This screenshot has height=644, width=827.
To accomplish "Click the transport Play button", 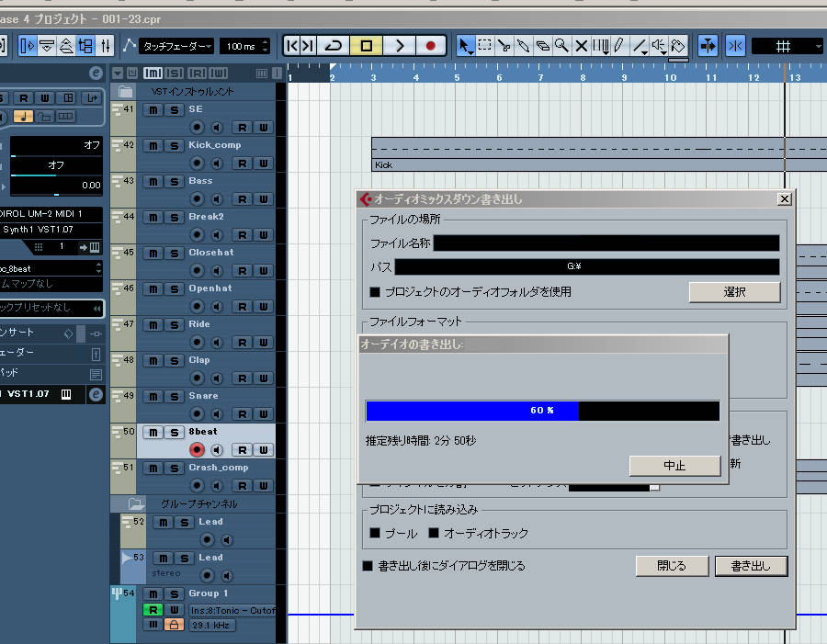I will pyautogui.click(x=400, y=46).
